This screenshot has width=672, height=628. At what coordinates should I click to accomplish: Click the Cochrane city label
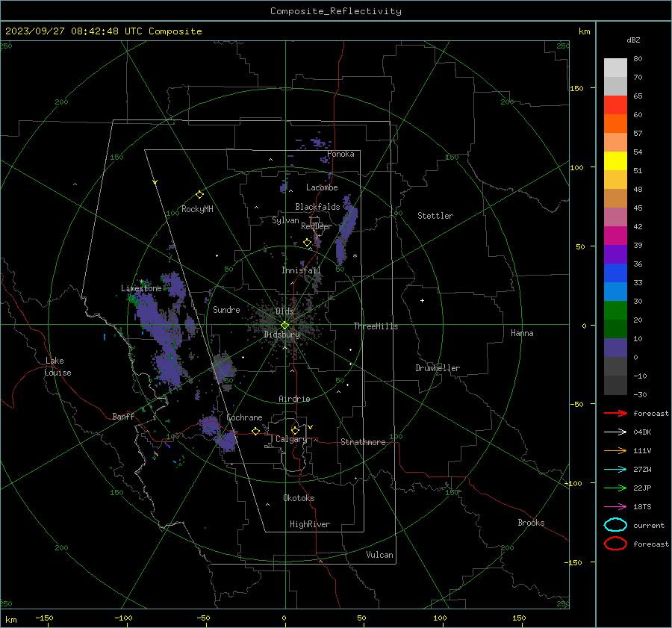click(x=244, y=417)
